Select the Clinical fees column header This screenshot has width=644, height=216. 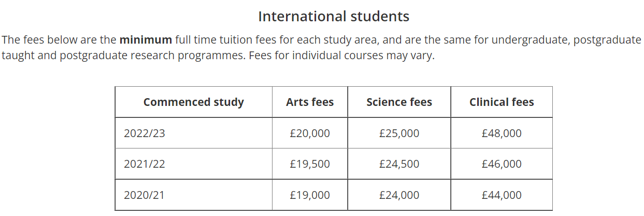pos(502,102)
